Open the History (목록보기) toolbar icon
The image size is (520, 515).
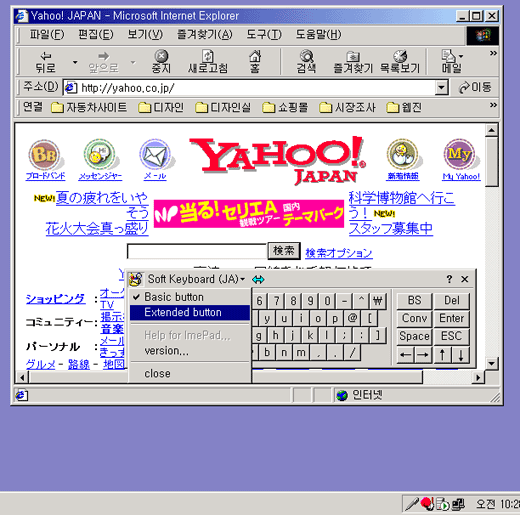click(x=400, y=56)
